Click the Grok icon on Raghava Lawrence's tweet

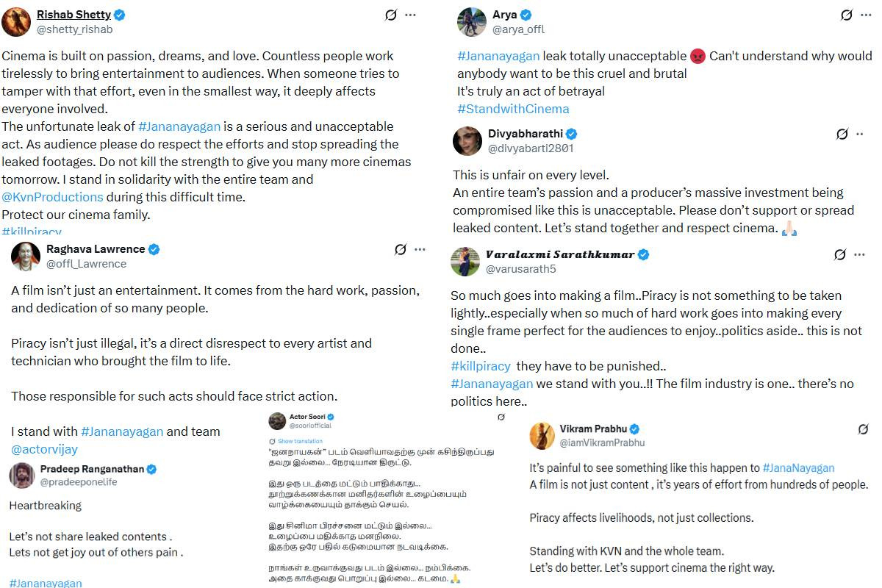tap(401, 249)
